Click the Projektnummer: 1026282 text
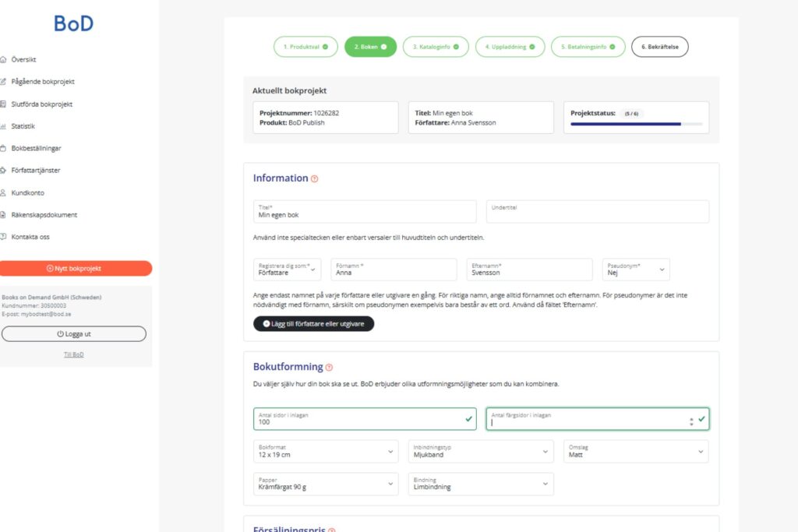 coord(299,113)
